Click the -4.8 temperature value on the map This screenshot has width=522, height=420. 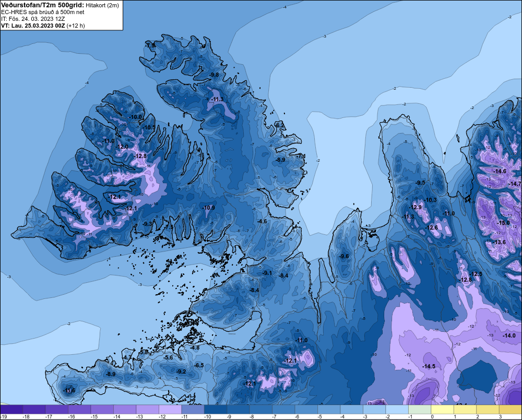(x=195, y=348)
